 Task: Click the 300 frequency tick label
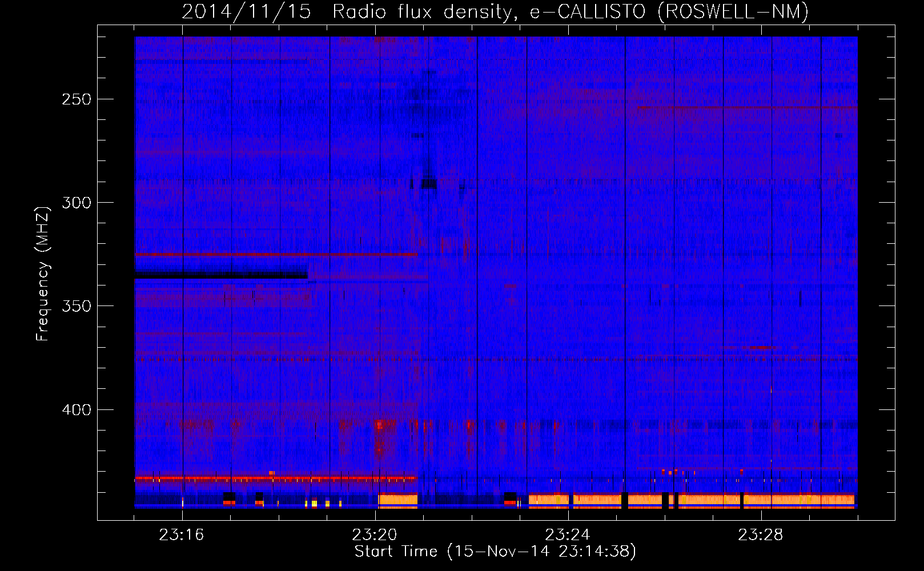(77, 203)
